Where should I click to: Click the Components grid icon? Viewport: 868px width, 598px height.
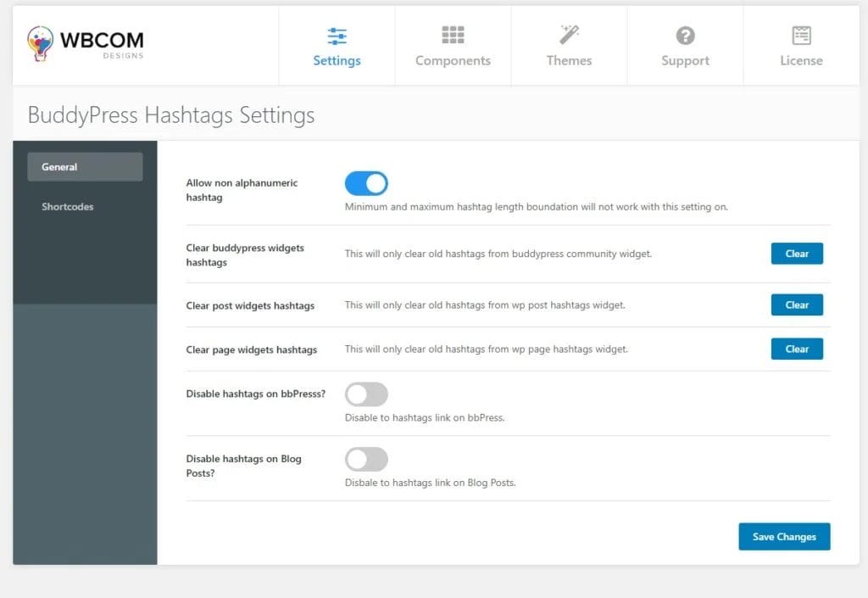click(x=453, y=36)
